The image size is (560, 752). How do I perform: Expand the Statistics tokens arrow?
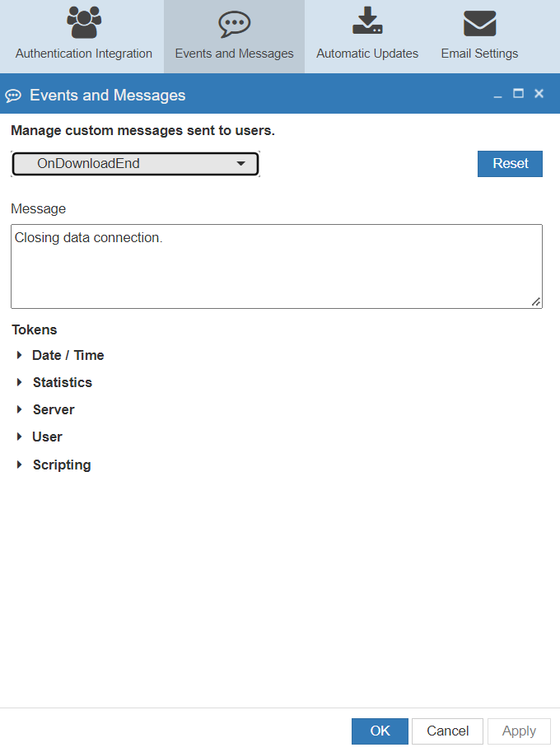click(x=19, y=382)
